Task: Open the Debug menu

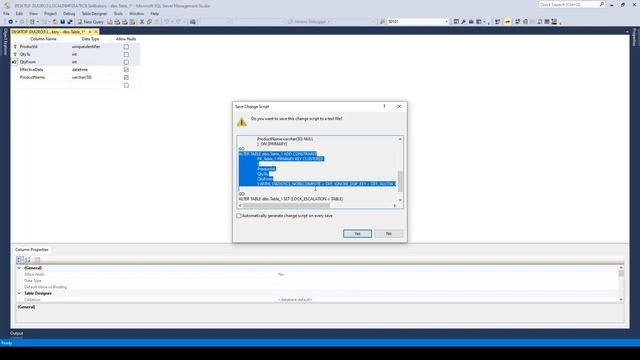Action: point(69,13)
